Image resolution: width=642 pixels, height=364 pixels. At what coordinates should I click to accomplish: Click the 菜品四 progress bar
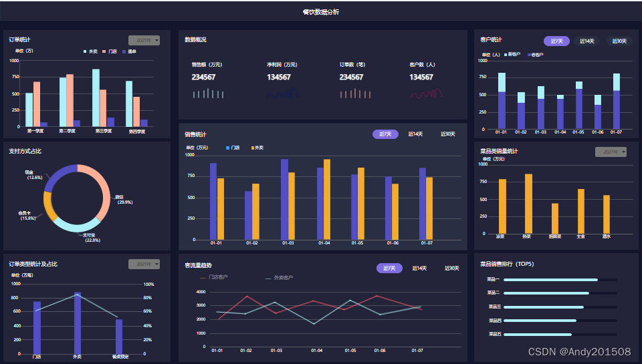tap(560, 321)
